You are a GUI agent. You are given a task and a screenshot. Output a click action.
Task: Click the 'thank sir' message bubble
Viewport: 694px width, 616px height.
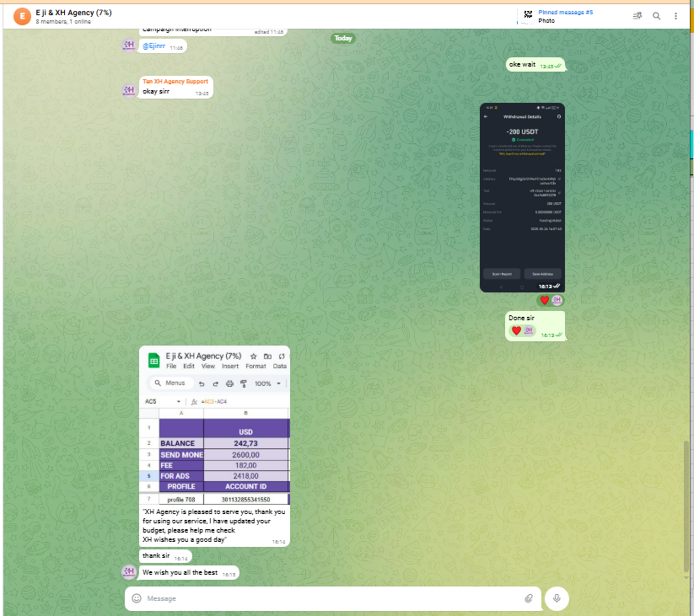(155, 556)
